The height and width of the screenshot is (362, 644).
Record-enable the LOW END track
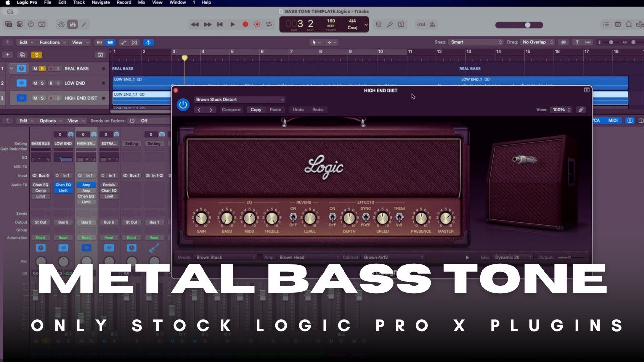click(x=50, y=83)
